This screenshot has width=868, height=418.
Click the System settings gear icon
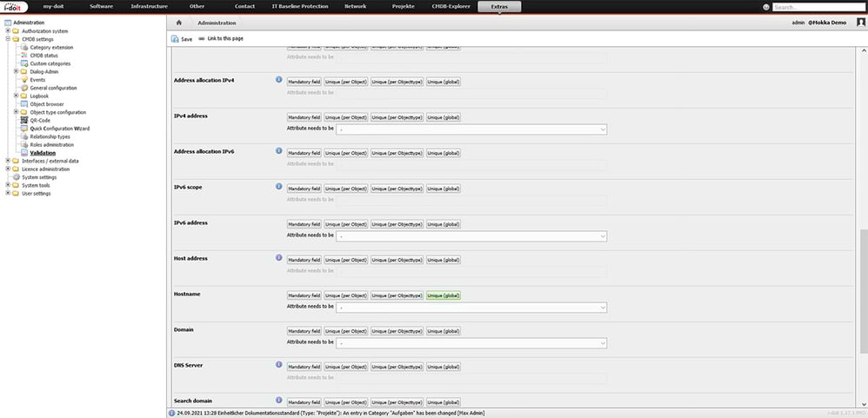tap(16, 177)
